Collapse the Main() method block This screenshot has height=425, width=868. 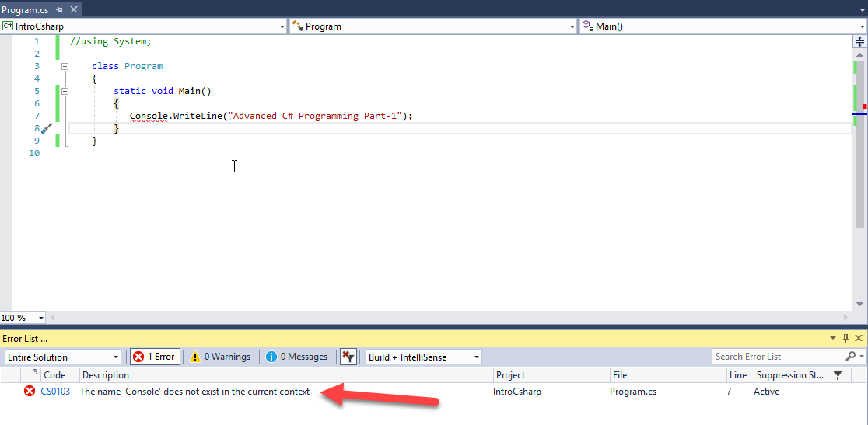click(x=65, y=91)
